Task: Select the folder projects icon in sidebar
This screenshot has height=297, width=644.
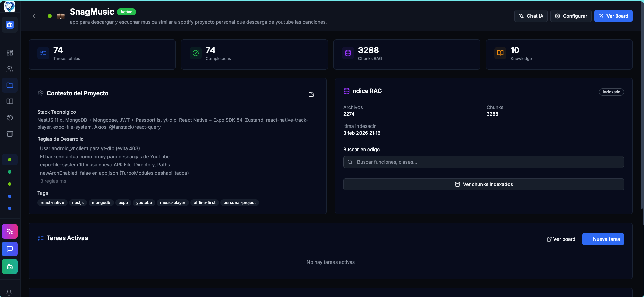Action: pos(10,85)
